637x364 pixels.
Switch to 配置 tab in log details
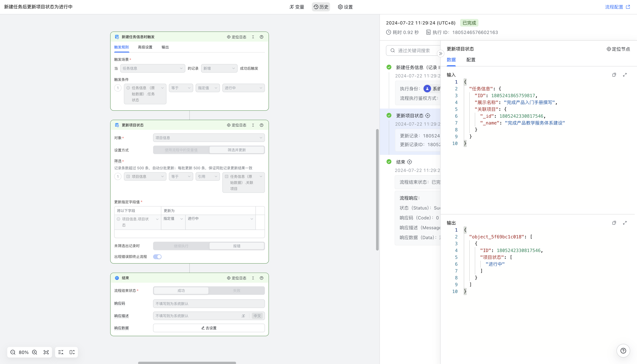tap(471, 60)
